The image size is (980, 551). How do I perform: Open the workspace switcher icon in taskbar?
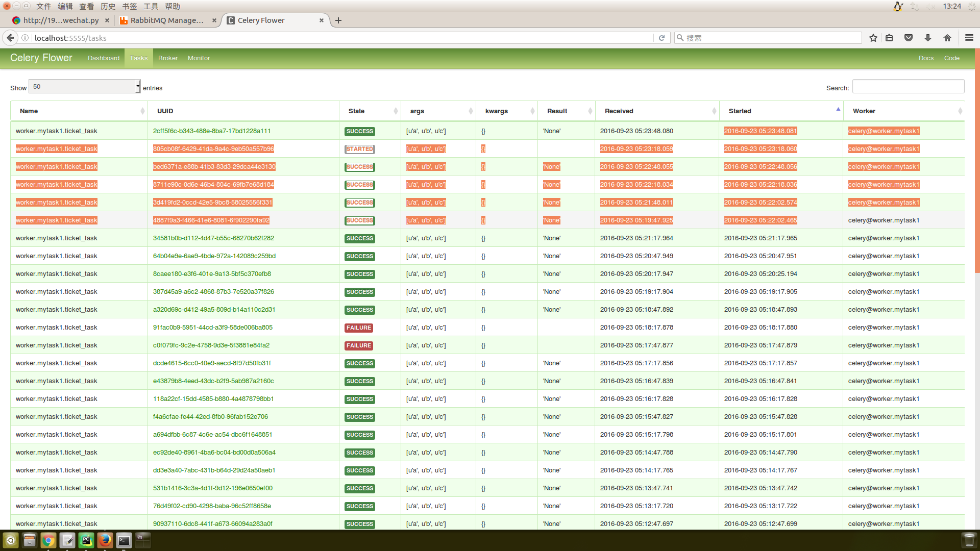pos(143,540)
